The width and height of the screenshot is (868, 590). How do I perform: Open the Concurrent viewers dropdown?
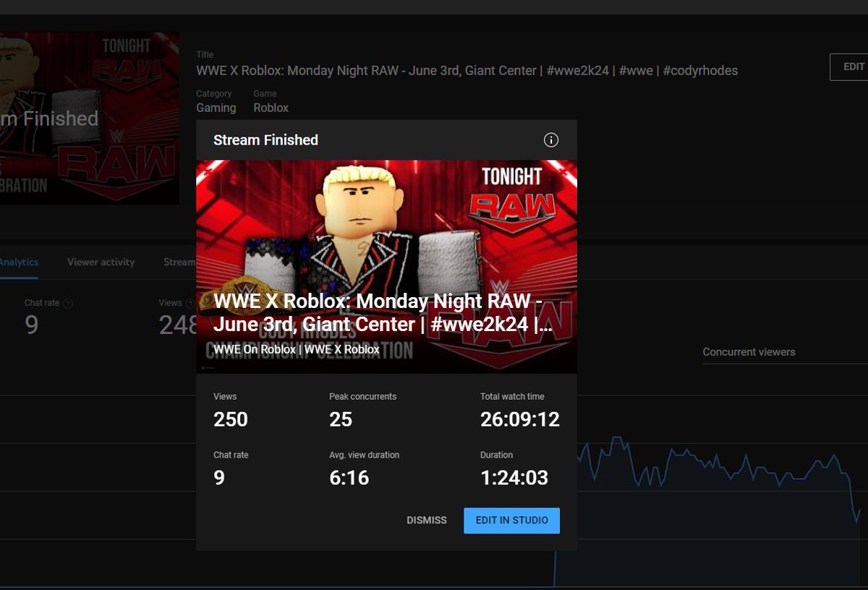(x=785, y=352)
